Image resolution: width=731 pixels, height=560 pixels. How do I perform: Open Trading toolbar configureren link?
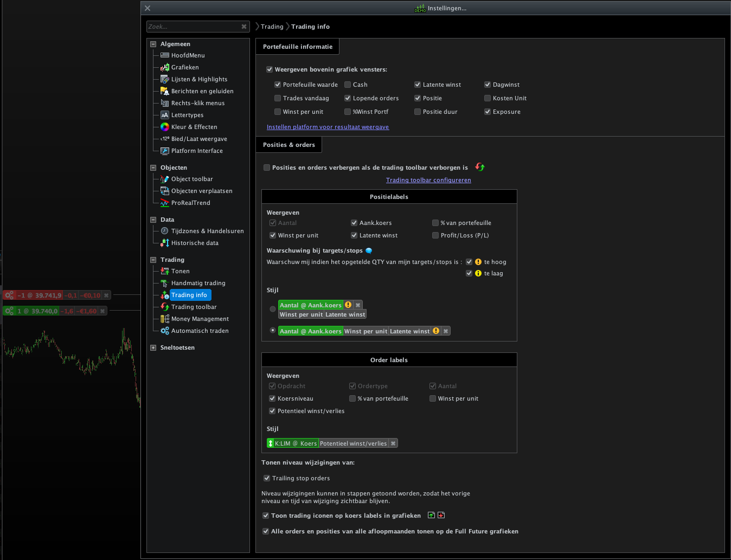click(428, 180)
